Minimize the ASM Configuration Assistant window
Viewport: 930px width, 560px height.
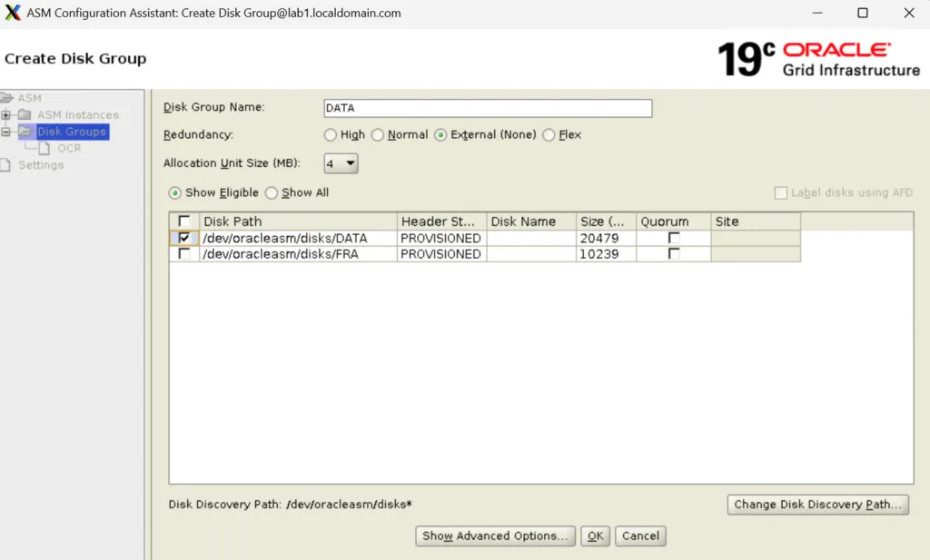pos(817,13)
